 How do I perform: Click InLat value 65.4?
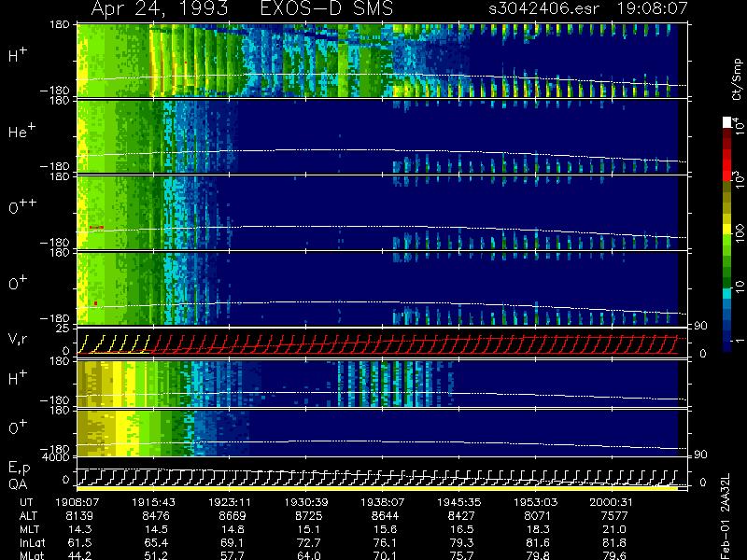pyautogui.click(x=156, y=542)
